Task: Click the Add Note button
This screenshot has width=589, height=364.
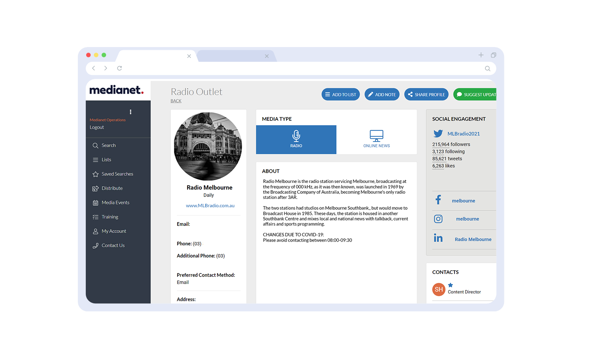Action: coord(382,94)
